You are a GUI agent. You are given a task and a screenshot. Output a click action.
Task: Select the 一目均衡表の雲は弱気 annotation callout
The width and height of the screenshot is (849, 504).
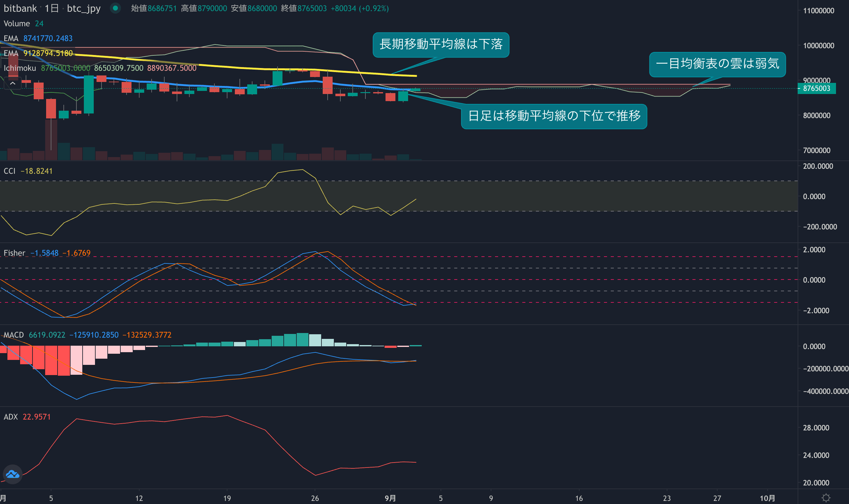tap(717, 64)
